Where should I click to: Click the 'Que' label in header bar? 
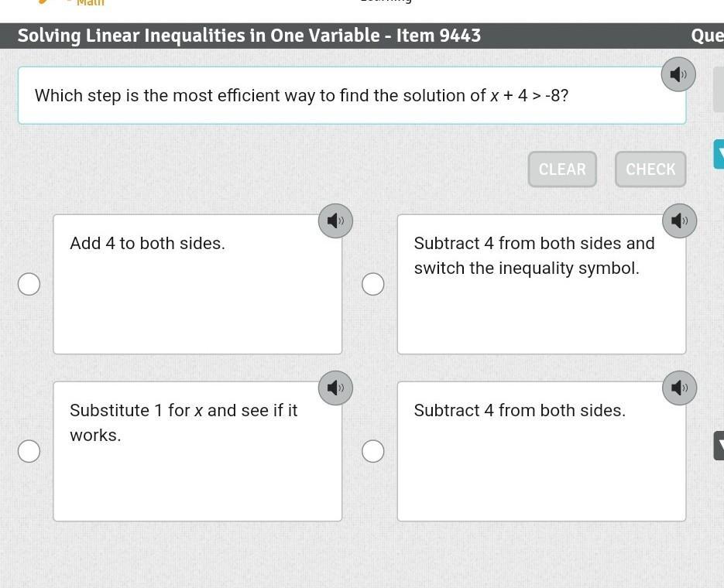point(708,36)
